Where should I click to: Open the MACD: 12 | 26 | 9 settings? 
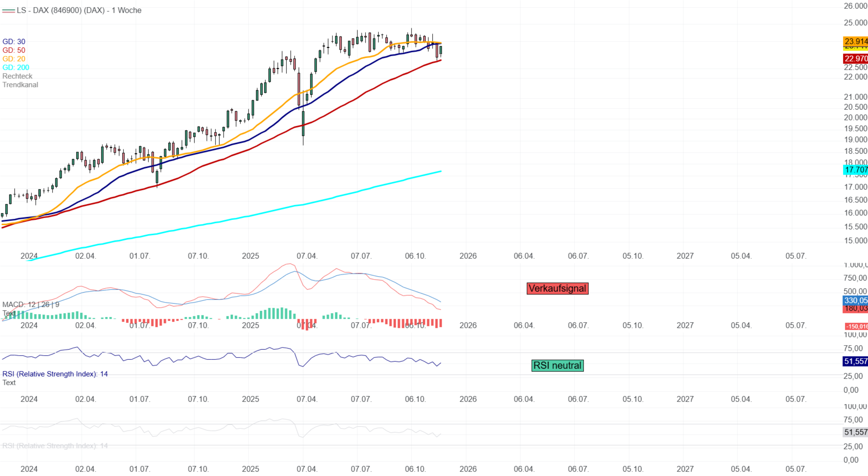click(31, 304)
